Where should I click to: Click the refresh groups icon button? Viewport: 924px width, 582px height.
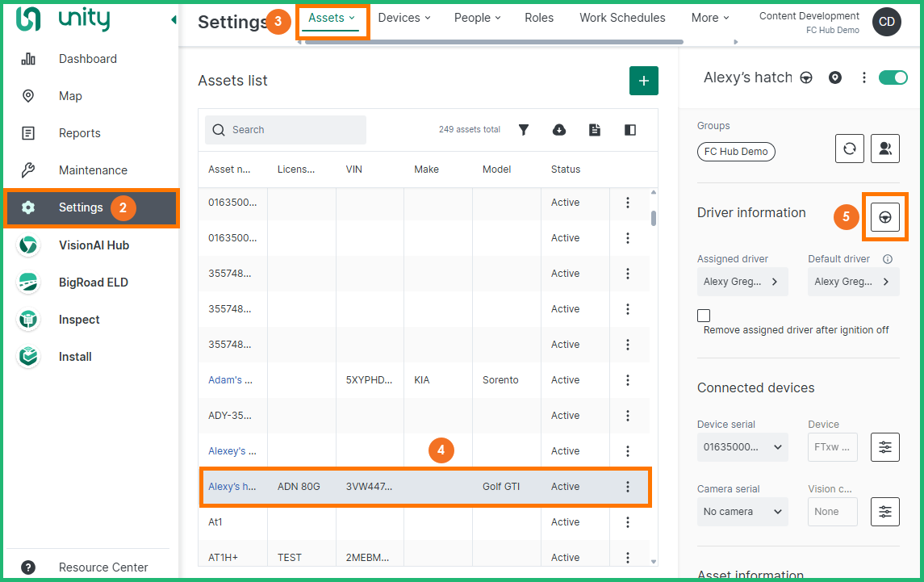849,149
